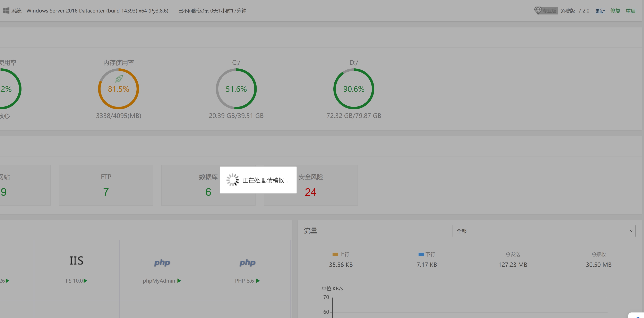644x318 pixels.
Task: Open the 数据库 count card
Action: [x=208, y=185]
